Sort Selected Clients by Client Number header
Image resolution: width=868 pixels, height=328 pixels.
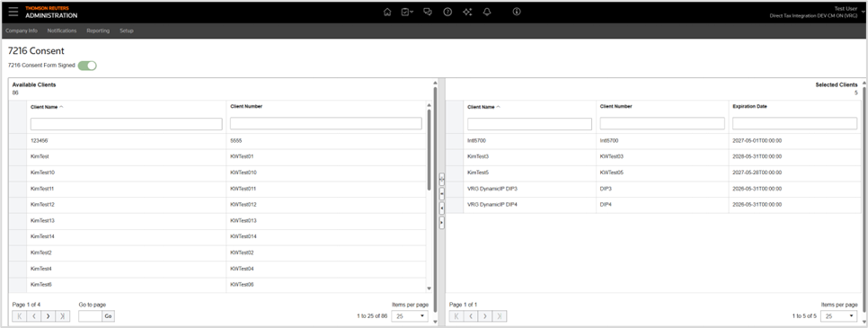click(x=616, y=106)
